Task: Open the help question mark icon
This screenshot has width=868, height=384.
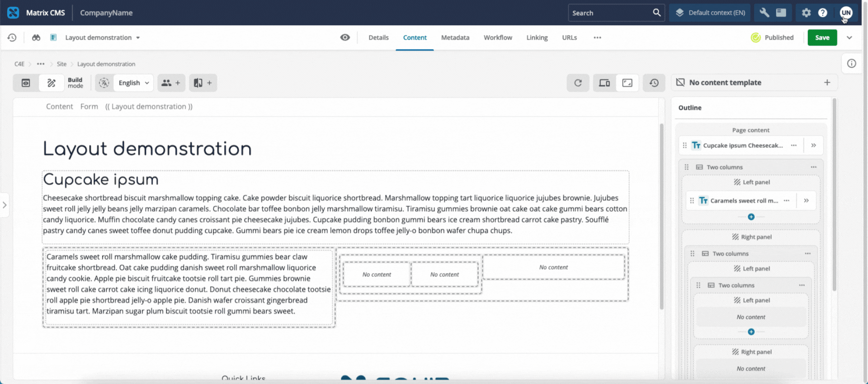Action: point(823,13)
